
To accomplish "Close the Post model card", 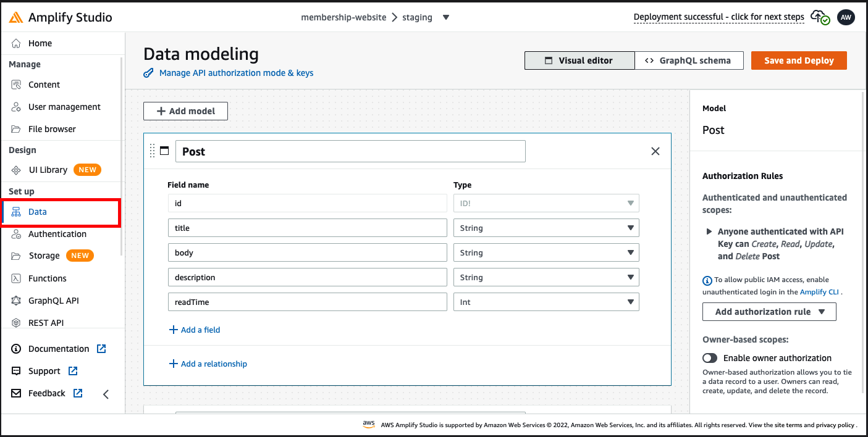I will coord(655,151).
